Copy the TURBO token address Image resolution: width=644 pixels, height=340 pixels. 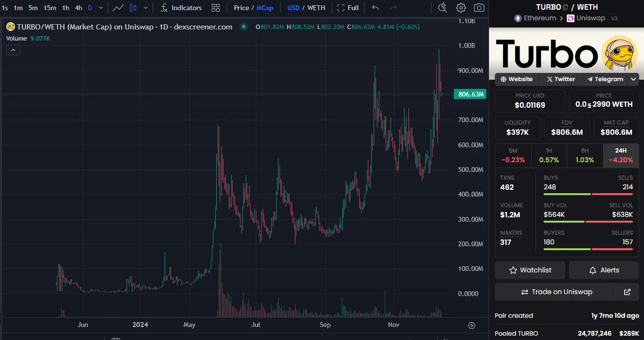[565, 7]
